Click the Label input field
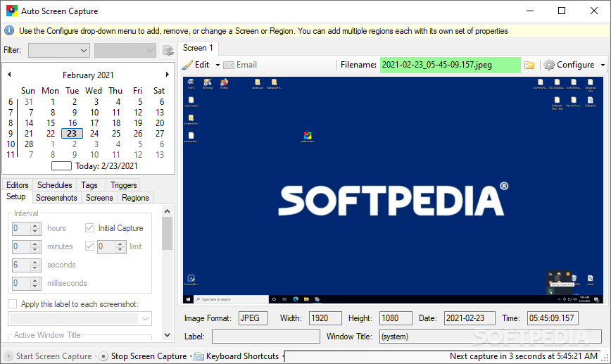The height and width of the screenshot is (364, 611). coord(266,337)
